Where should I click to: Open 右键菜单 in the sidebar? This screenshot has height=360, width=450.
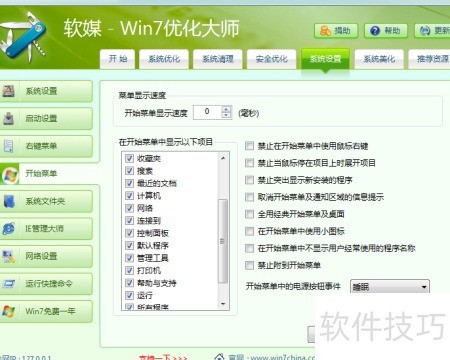pyautogui.click(x=46, y=146)
